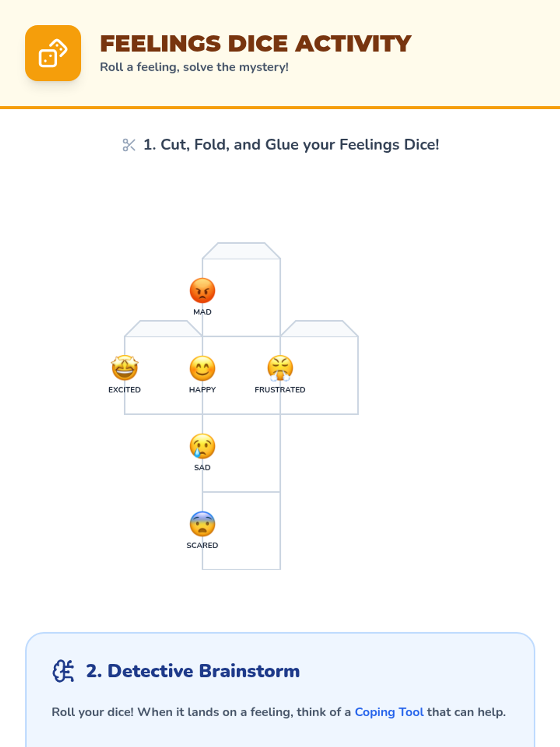
Task: Click the EXCITED label on the dice
Action: tap(125, 390)
